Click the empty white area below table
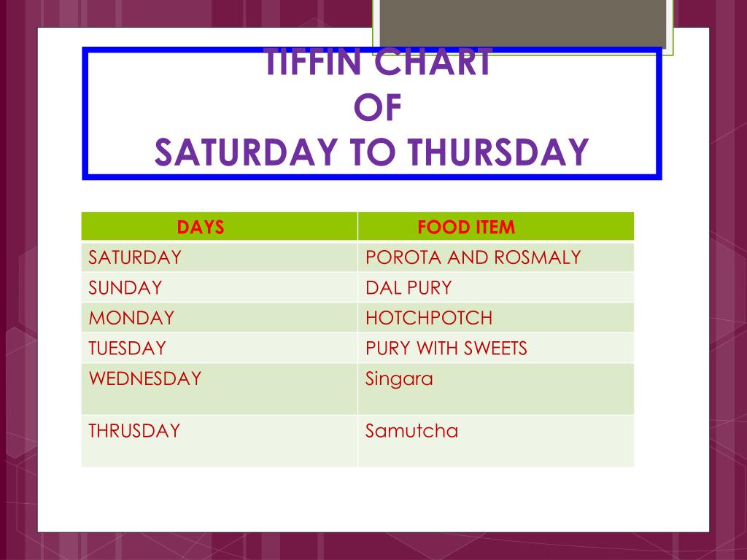Image resolution: width=747 pixels, height=560 pixels. coord(371,499)
